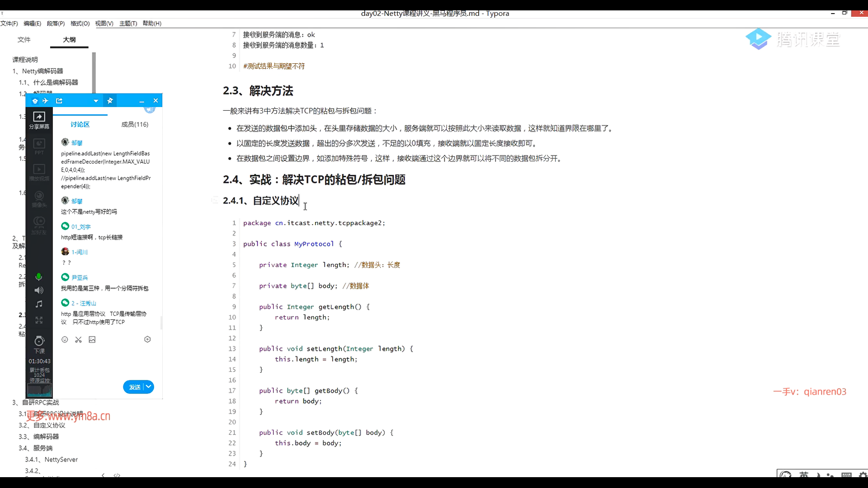Click the insert image icon in chat

click(92, 340)
